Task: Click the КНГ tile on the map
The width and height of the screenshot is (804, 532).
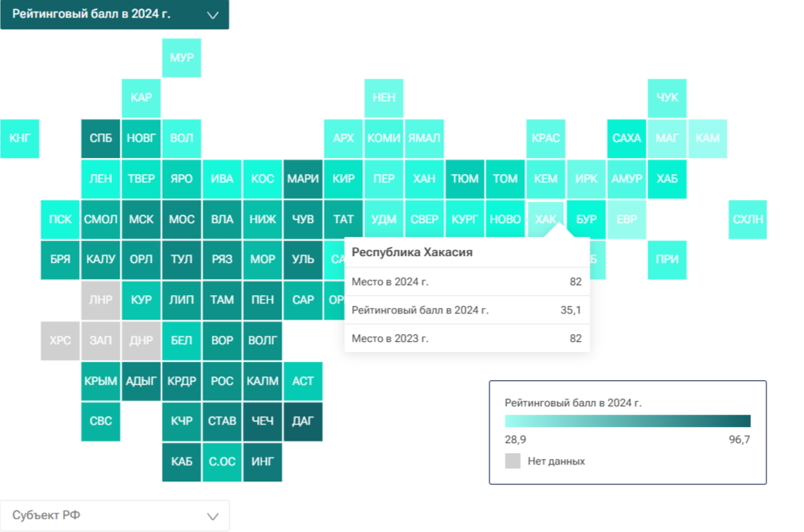Action: pos(19,139)
